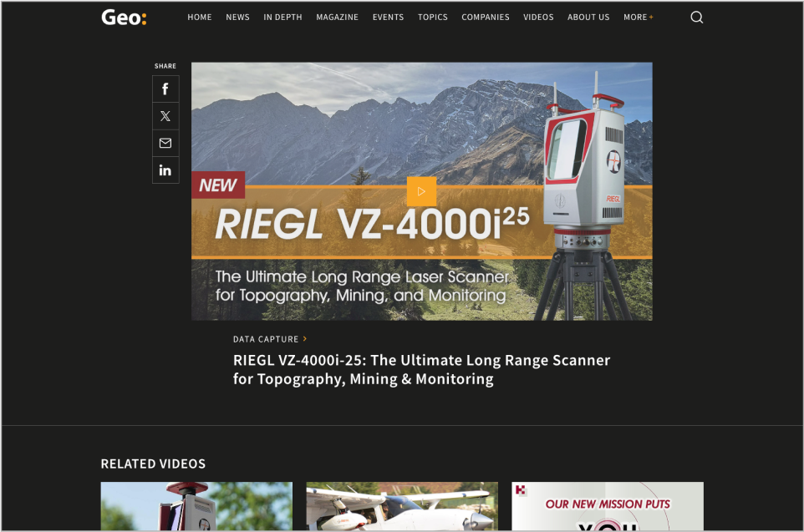
Task: Share the video on LinkedIn
Action: (x=165, y=170)
